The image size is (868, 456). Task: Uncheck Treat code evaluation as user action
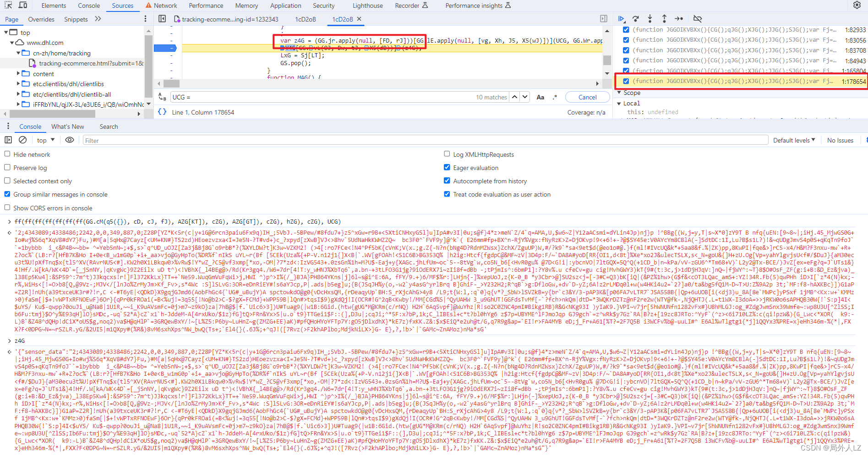click(447, 194)
